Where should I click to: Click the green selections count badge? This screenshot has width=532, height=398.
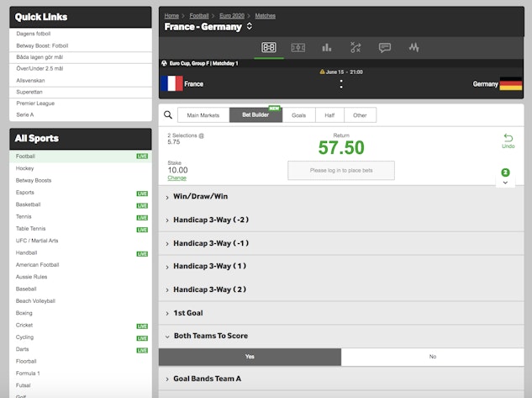coord(506,172)
